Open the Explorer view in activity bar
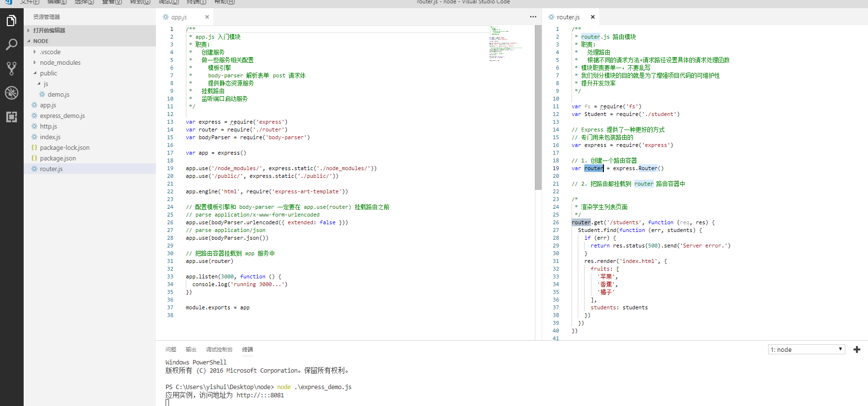This screenshot has width=868, height=406. (12, 21)
